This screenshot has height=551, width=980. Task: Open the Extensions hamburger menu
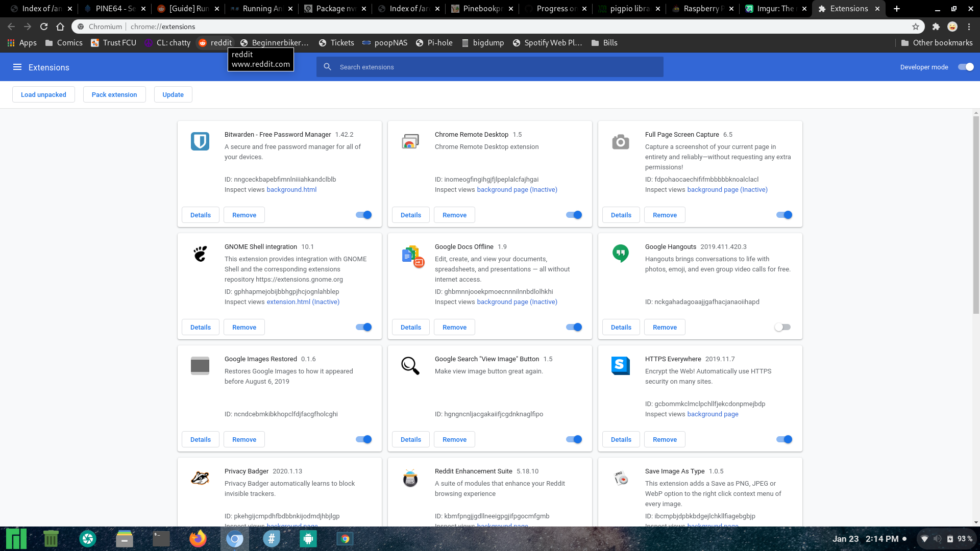17,67
